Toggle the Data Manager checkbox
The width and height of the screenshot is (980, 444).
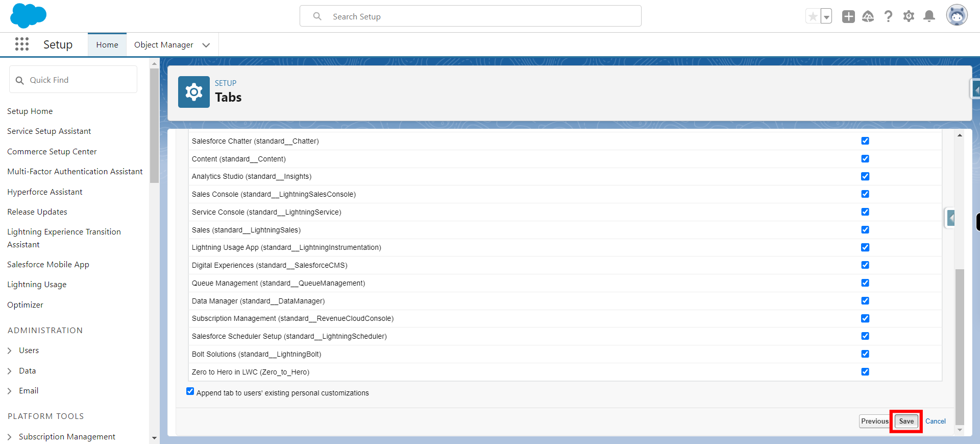(865, 301)
